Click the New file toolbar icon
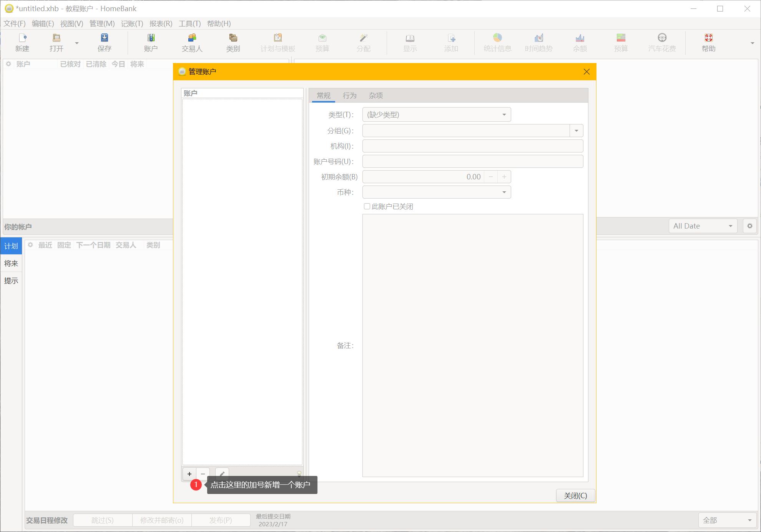 22,42
